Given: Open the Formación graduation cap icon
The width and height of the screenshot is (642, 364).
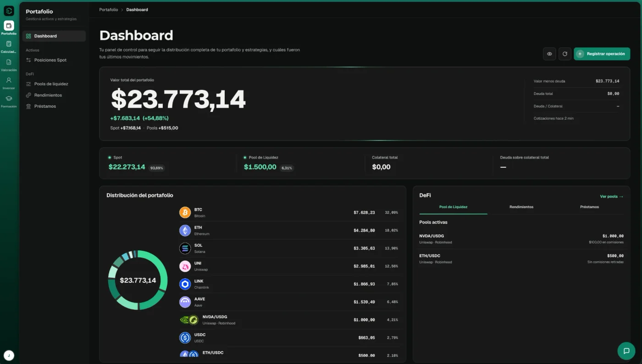Looking at the screenshot, I should tap(9, 99).
